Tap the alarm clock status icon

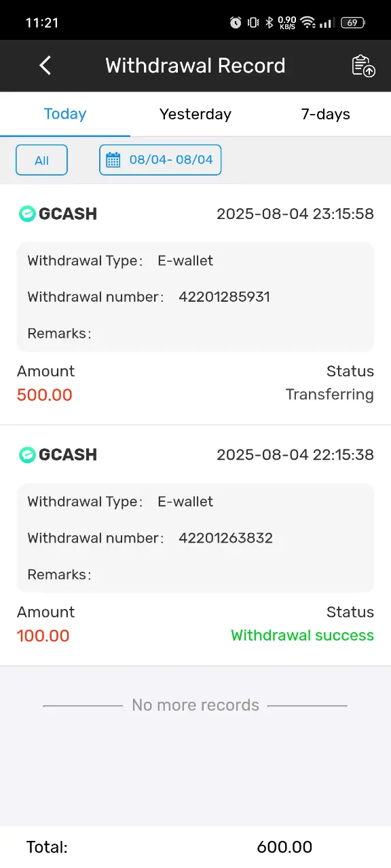pyautogui.click(x=236, y=22)
